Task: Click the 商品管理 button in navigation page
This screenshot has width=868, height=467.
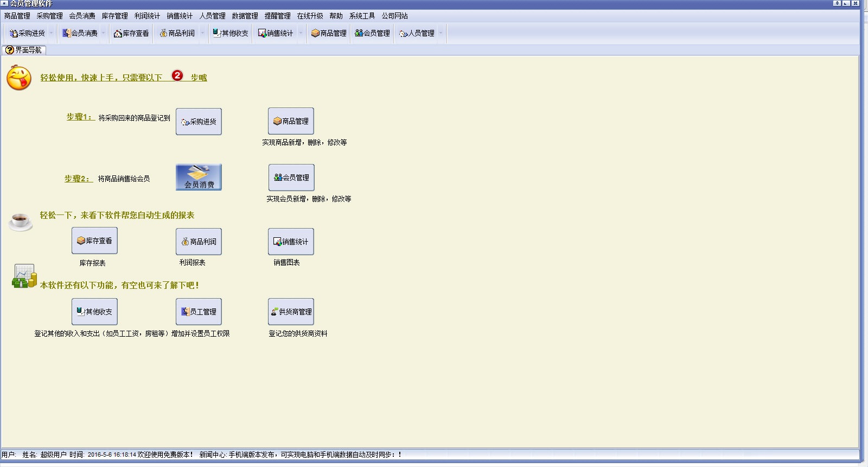Action: click(291, 121)
